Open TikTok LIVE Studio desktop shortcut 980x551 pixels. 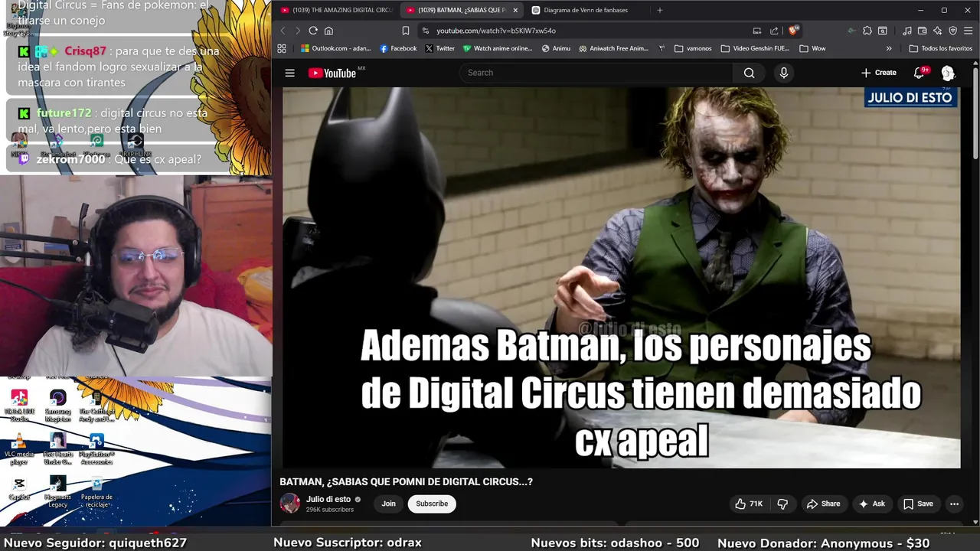[19, 406]
